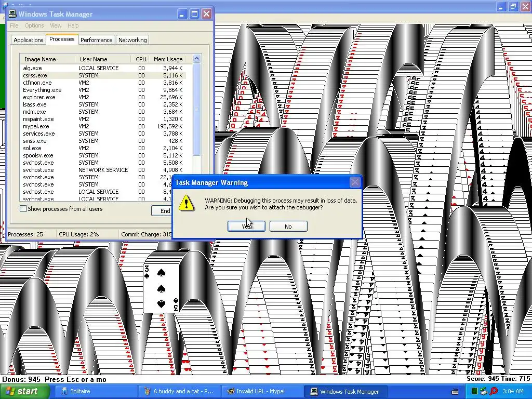Select the ctfmon.exe process
Viewport: 532px width, 399px height.
[103, 83]
